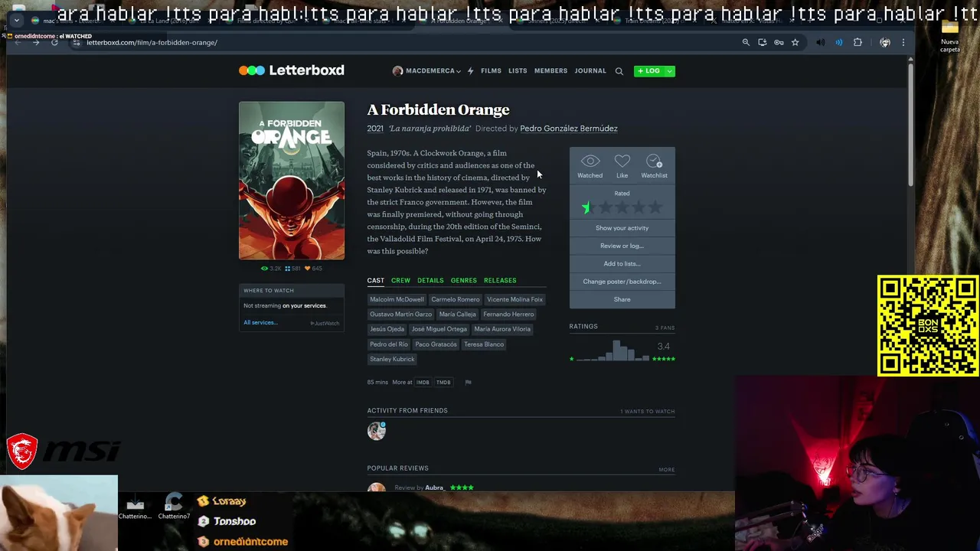980x551 pixels.
Task: Click the 3.4 average rating
Action: (x=663, y=347)
